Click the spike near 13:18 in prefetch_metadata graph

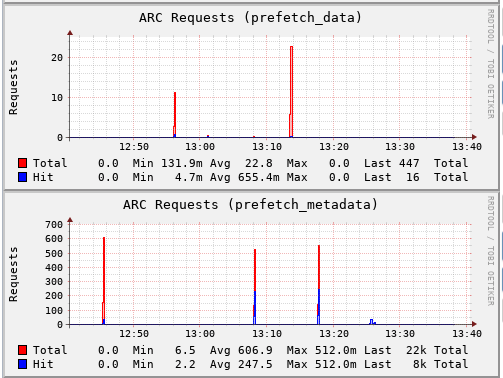(x=319, y=284)
